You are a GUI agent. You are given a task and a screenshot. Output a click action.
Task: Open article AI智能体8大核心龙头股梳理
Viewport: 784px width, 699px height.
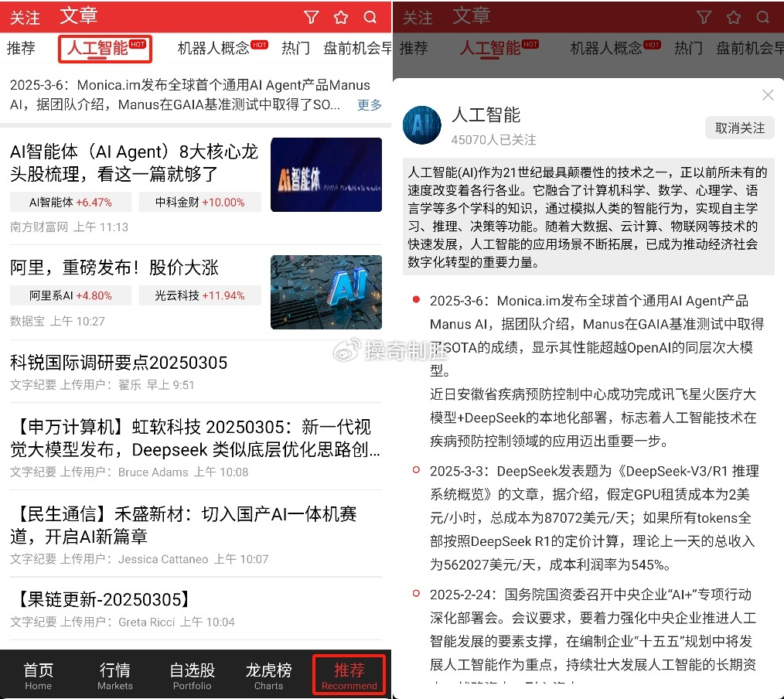[x=134, y=162]
